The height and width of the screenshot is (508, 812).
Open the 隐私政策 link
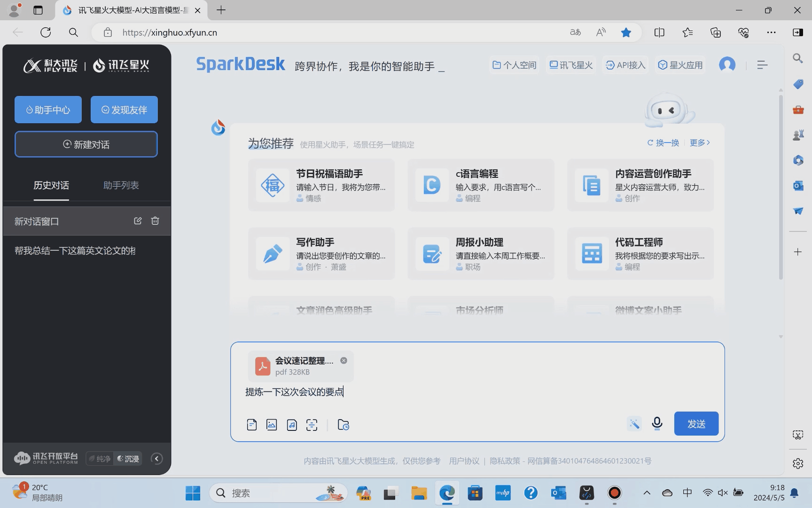pos(505,461)
